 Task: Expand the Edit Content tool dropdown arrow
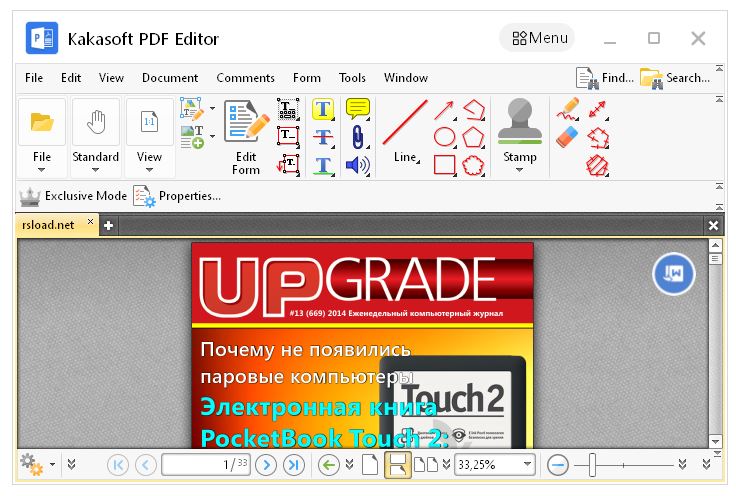[x=213, y=109]
